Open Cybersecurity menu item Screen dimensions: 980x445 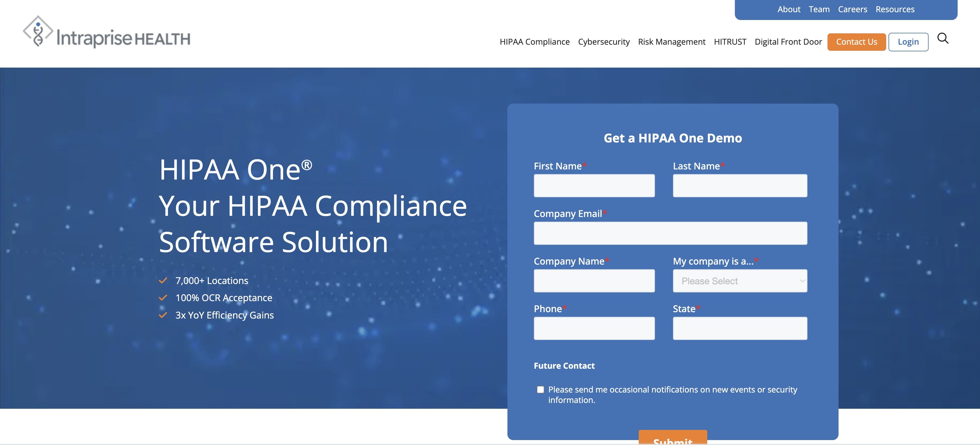pyautogui.click(x=603, y=42)
